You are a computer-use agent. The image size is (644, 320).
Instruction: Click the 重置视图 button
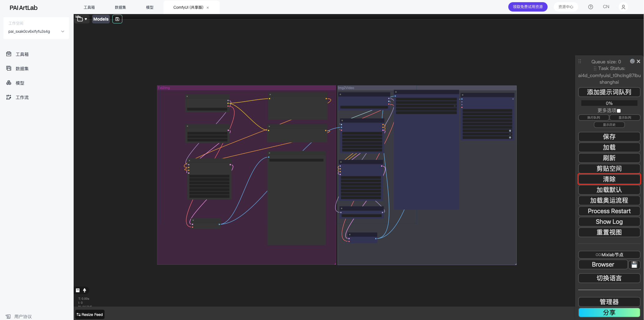[609, 232]
